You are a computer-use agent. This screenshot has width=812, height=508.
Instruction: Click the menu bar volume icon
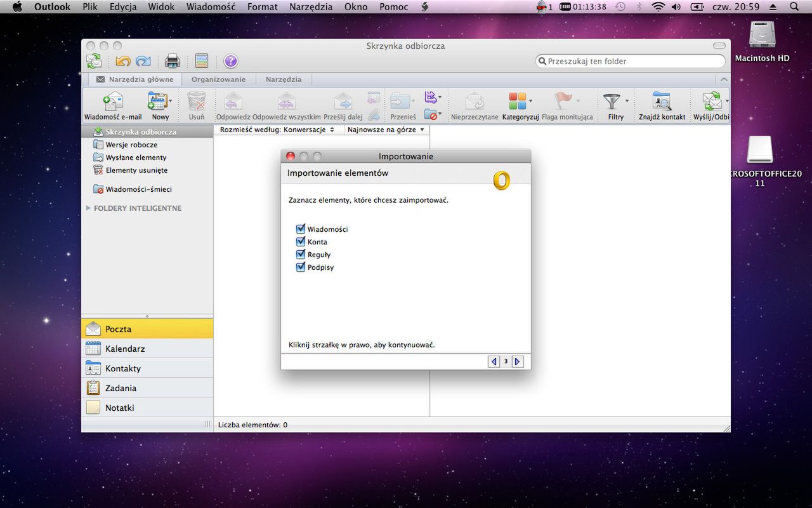676,7
